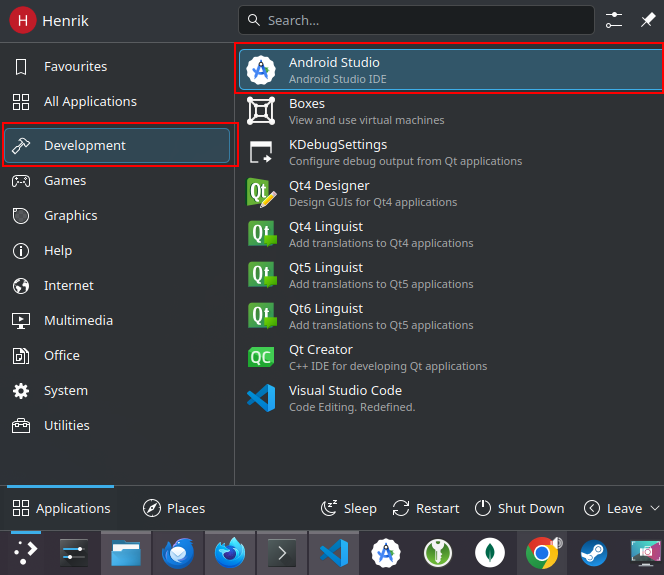Launch Qt4 Designer
The height and width of the screenshot is (575, 664).
point(451,193)
